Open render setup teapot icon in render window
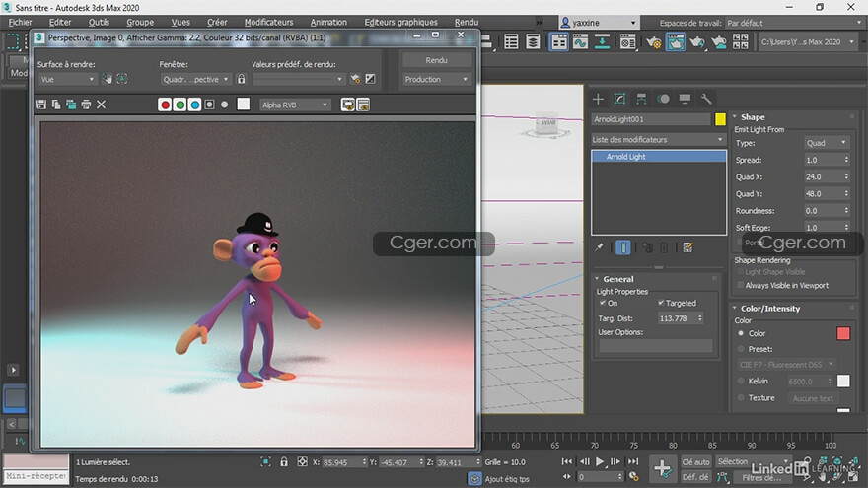The width and height of the screenshot is (868, 488). [355, 79]
